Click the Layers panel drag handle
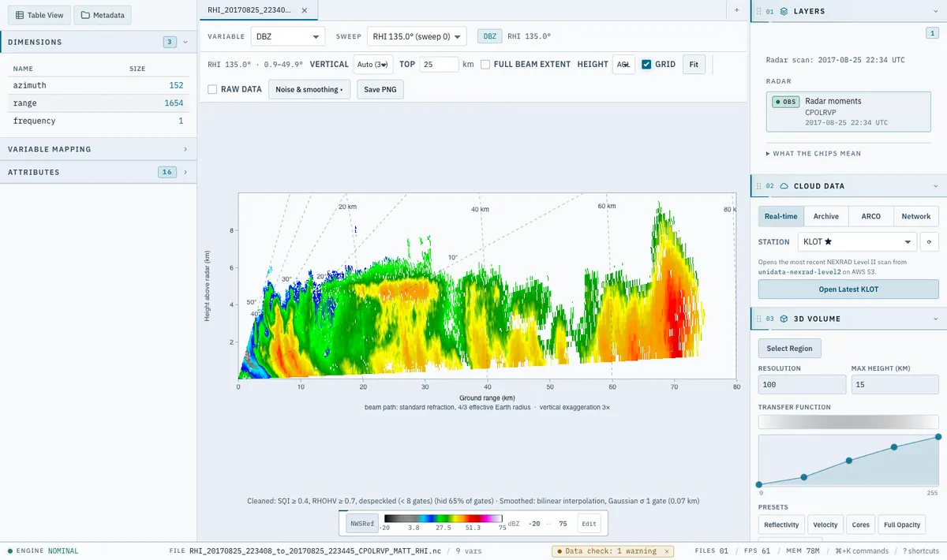 (x=758, y=11)
